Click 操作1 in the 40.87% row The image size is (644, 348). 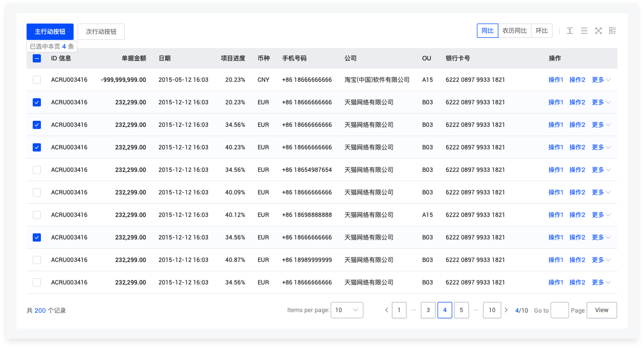[x=556, y=260]
